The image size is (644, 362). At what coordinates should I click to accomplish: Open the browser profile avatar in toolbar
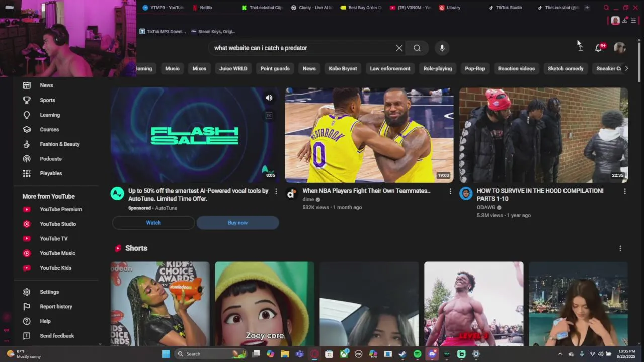pos(615,21)
